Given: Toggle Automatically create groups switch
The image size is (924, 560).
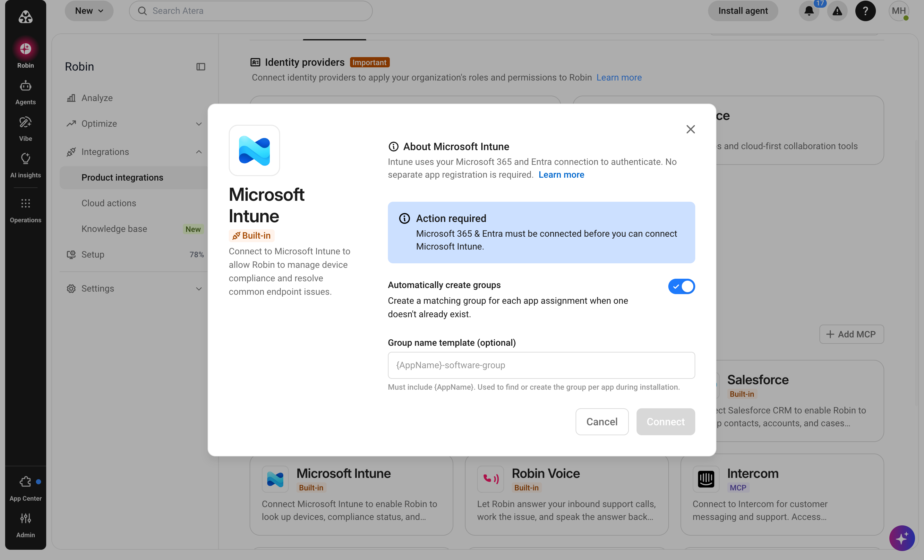Looking at the screenshot, I should pos(681,286).
